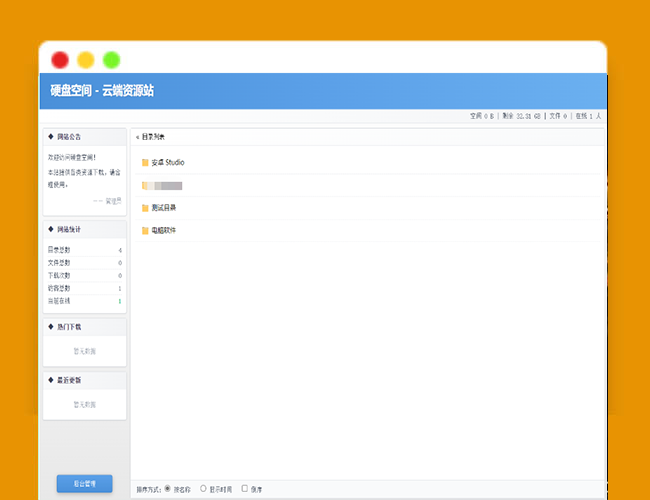Screen dimensions: 650x500
Task: Click the diamond icon beside 热门下载
Action: click(x=51, y=327)
